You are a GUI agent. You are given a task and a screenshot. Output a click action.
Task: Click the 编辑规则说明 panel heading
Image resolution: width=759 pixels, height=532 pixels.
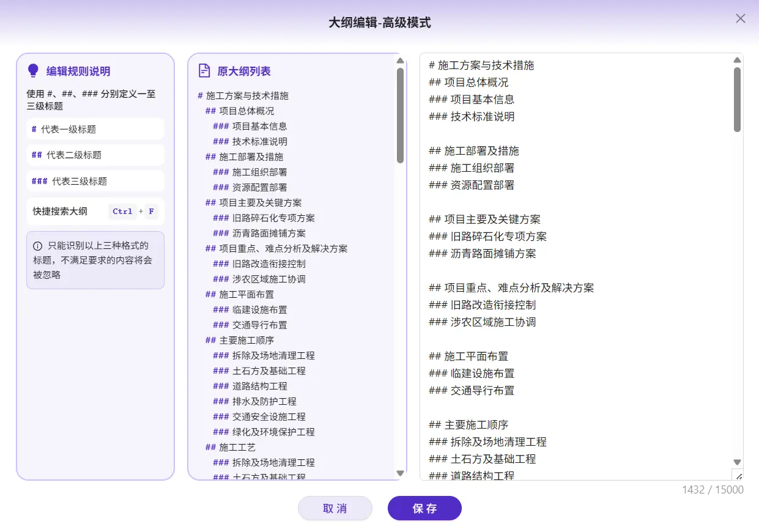click(78, 71)
